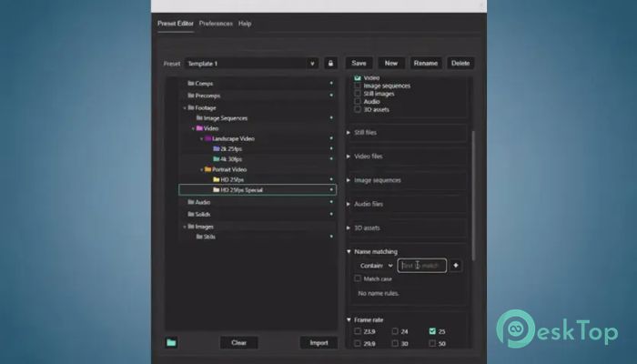The height and width of the screenshot is (364, 637).
Task: Click the purple Landscape Video folder icon
Action: pyautogui.click(x=208, y=138)
